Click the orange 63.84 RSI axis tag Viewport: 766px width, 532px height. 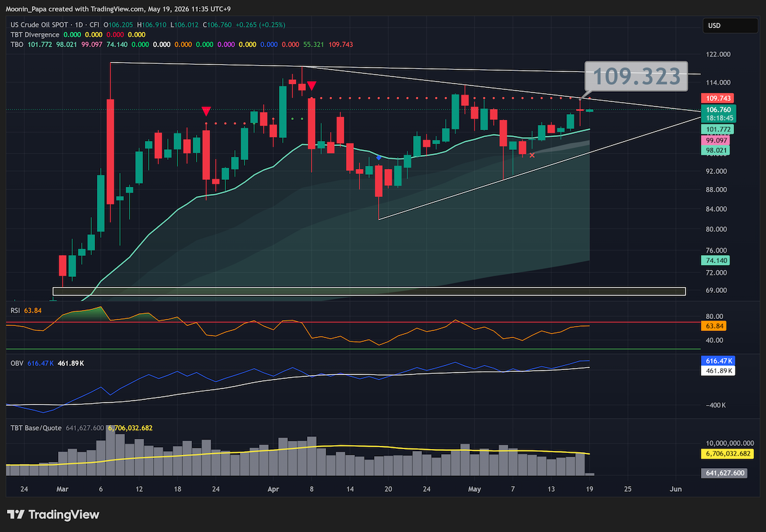point(713,326)
